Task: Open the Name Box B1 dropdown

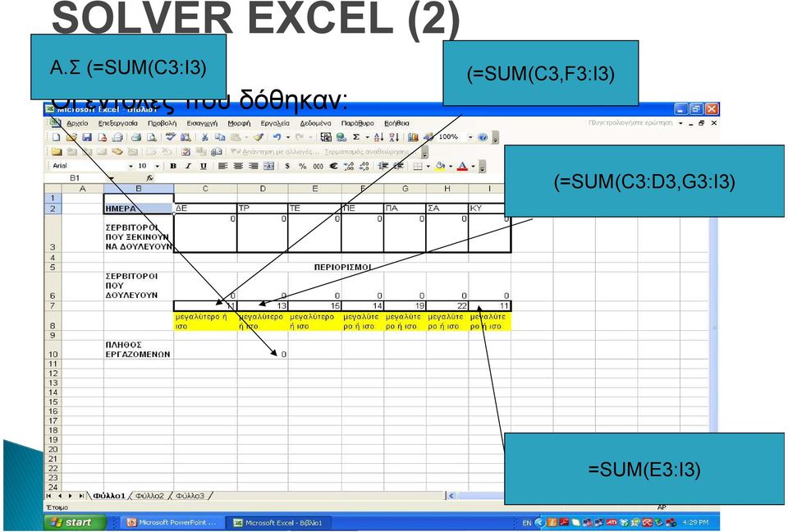Action: tap(112, 178)
